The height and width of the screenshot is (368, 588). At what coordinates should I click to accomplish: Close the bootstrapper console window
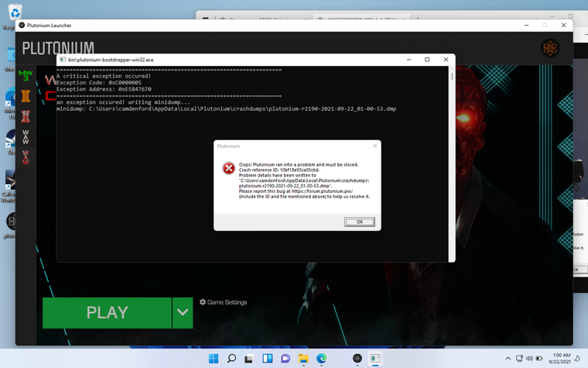click(446, 60)
